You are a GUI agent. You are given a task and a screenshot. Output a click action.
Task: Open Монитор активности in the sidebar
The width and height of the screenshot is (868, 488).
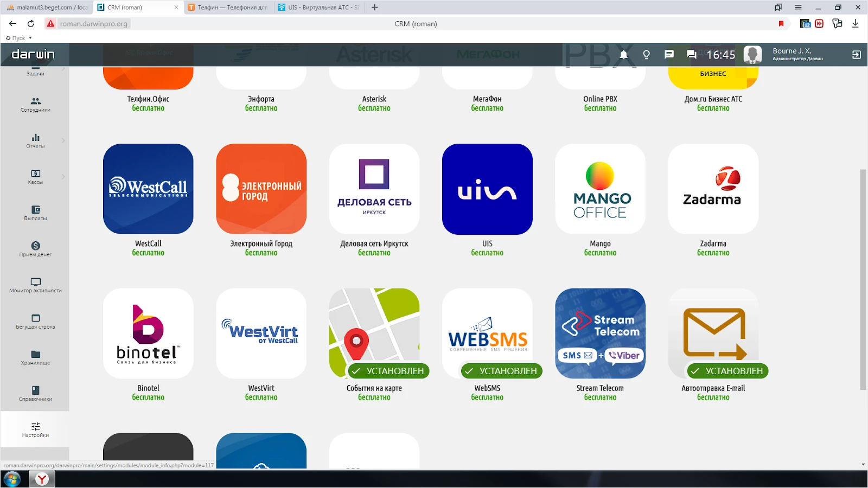35,286
